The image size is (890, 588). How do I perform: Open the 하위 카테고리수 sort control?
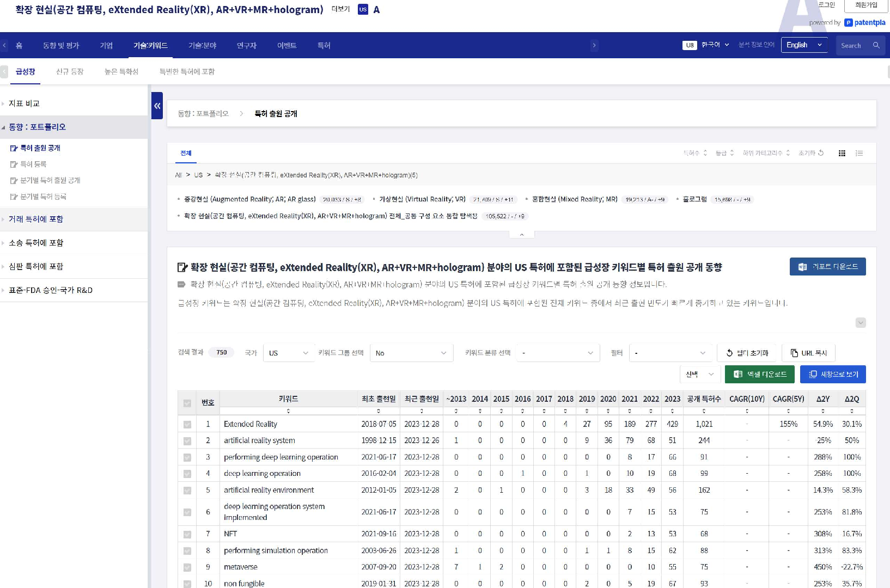pyautogui.click(x=766, y=153)
